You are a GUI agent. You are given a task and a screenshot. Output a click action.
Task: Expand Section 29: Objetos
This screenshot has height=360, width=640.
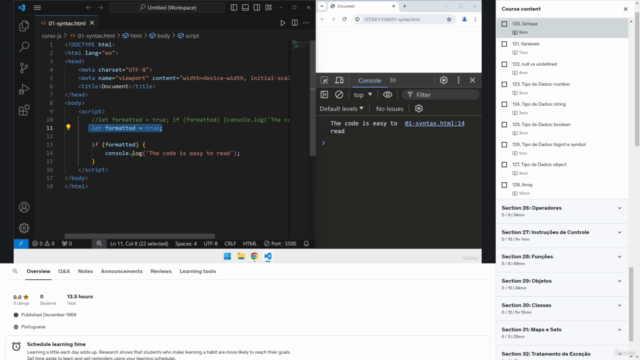coord(562,284)
